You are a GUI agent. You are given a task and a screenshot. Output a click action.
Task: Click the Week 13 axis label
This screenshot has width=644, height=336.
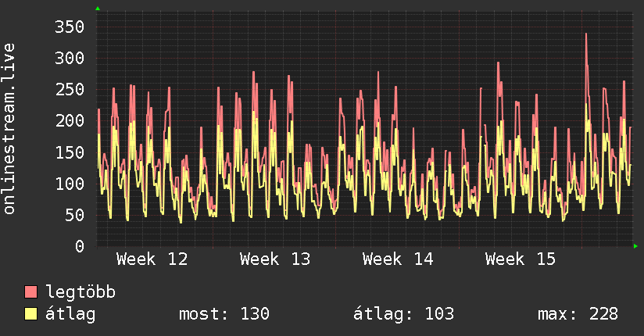pos(275,259)
